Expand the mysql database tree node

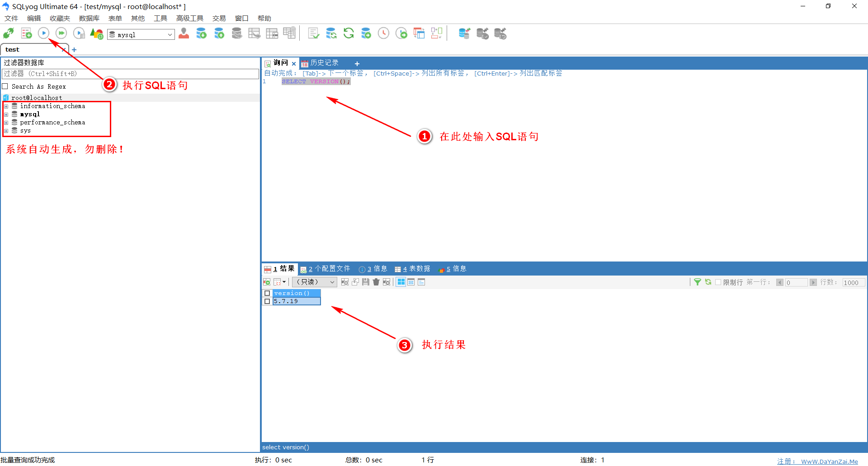pyautogui.click(x=6, y=114)
